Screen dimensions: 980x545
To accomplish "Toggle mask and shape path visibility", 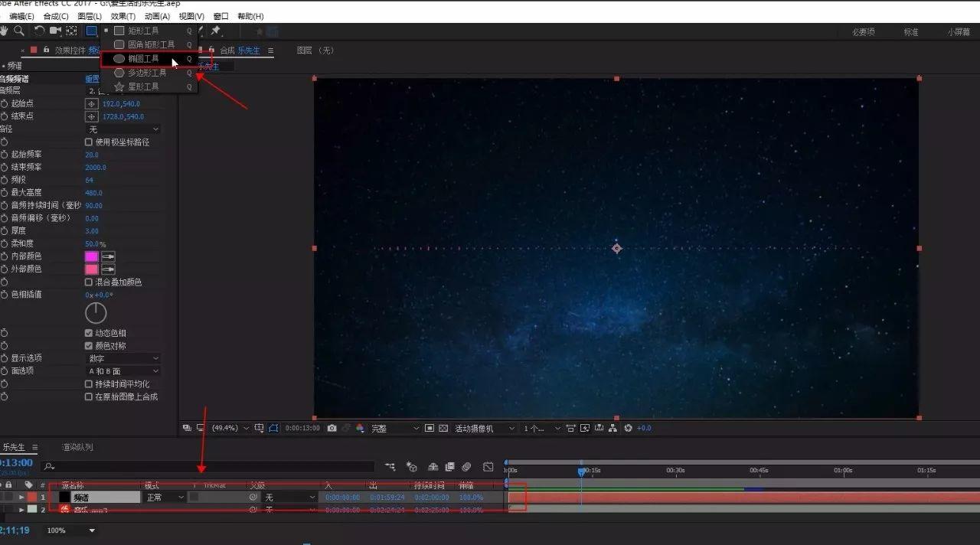I will tap(274, 428).
